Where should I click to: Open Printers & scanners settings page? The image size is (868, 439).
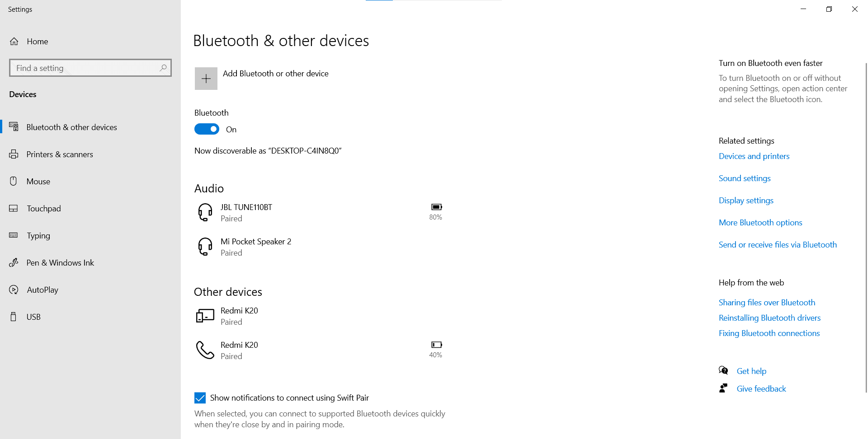pyautogui.click(x=60, y=154)
